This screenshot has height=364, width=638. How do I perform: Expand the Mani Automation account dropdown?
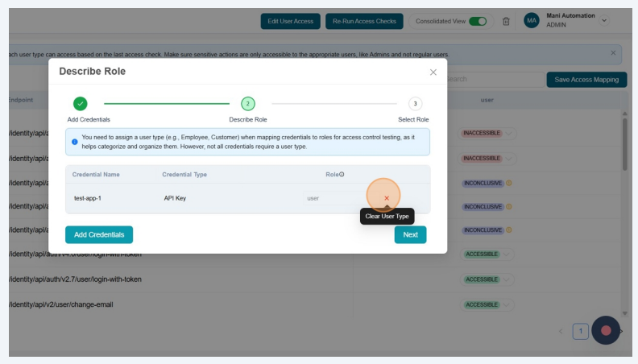pos(605,20)
